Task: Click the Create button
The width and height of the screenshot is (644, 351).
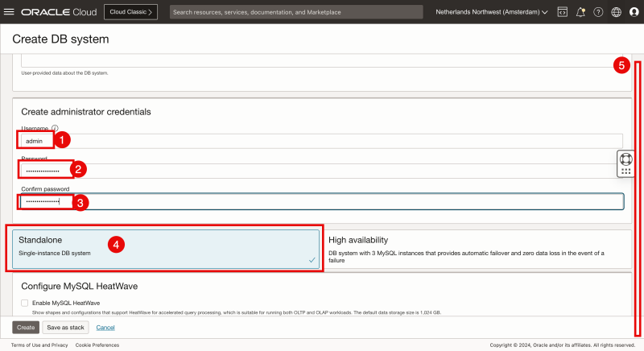Action: coord(26,327)
